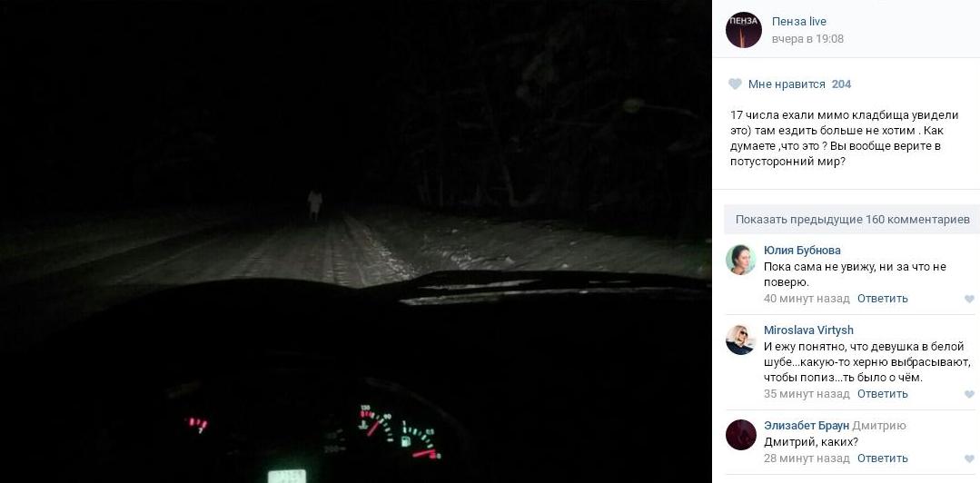The height and width of the screenshot is (483, 980).
Task: Open the Miroslava Virtysh name link
Action: 808,330
